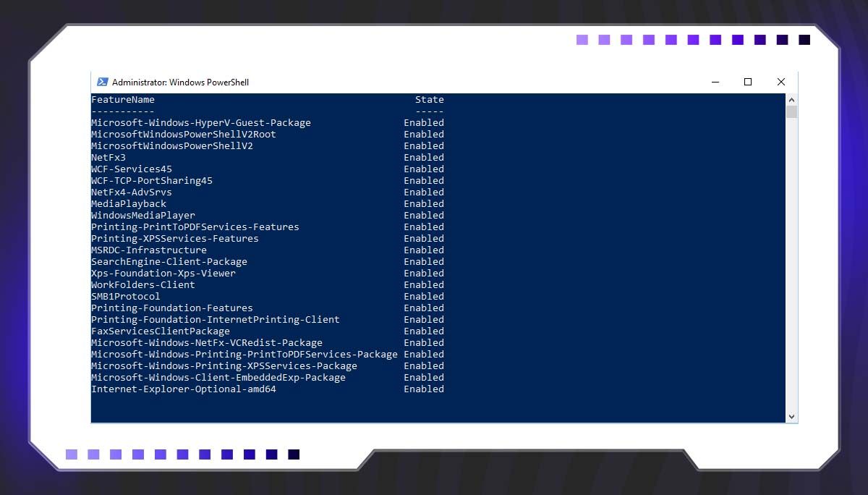Click the scrollbar down arrow
This screenshot has width=868, height=495.
coord(792,415)
